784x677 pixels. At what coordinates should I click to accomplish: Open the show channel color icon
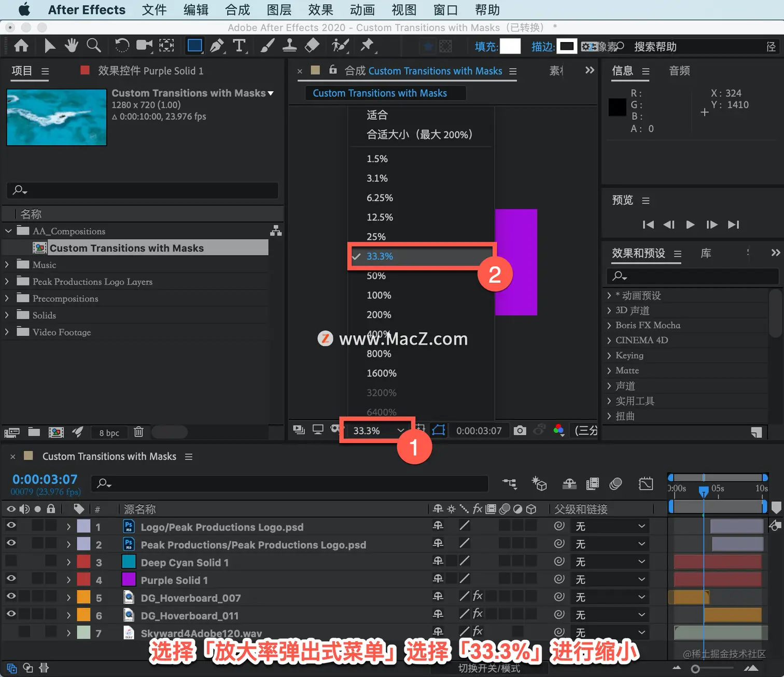coord(558,431)
